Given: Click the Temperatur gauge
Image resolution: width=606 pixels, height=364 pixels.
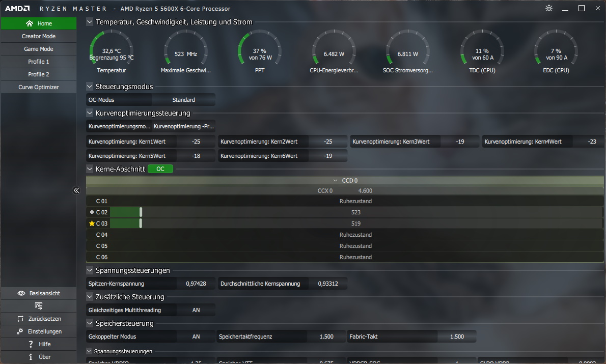Looking at the screenshot, I should 112,52.
